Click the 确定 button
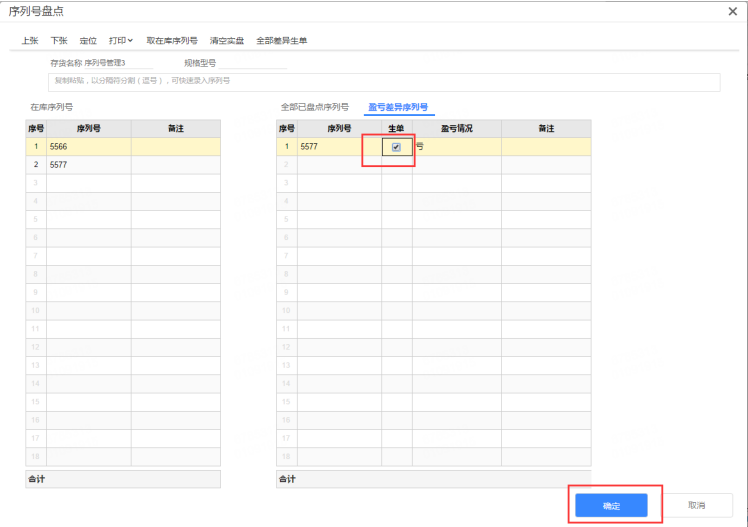Viewport: 748px width, 527px height. pos(611,506)
